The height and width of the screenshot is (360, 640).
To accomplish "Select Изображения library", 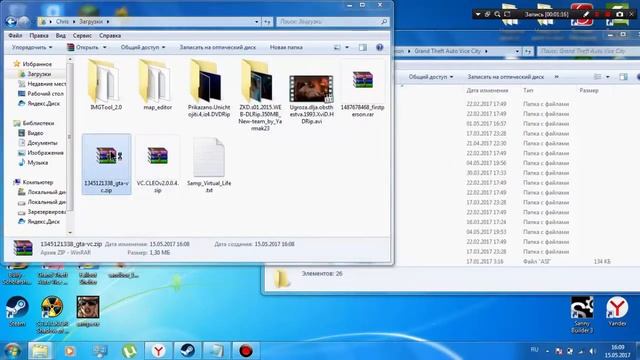I will coord(41,153).
